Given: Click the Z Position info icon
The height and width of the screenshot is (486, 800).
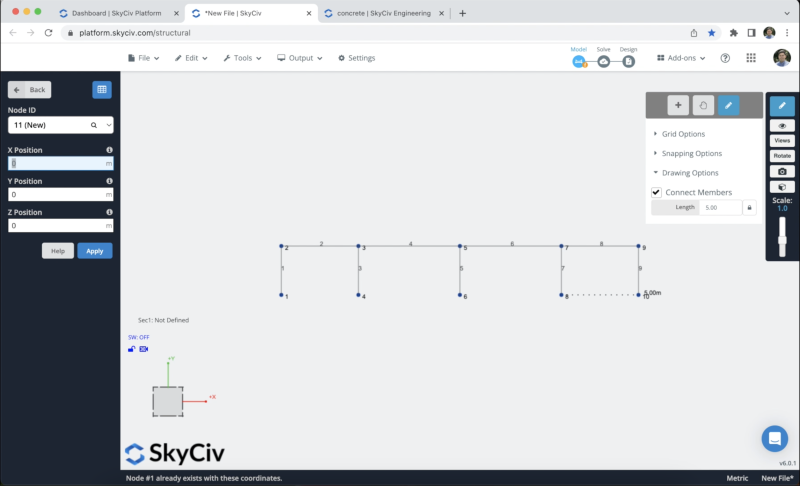Looking at the screenshot, I should click(109, 212).
